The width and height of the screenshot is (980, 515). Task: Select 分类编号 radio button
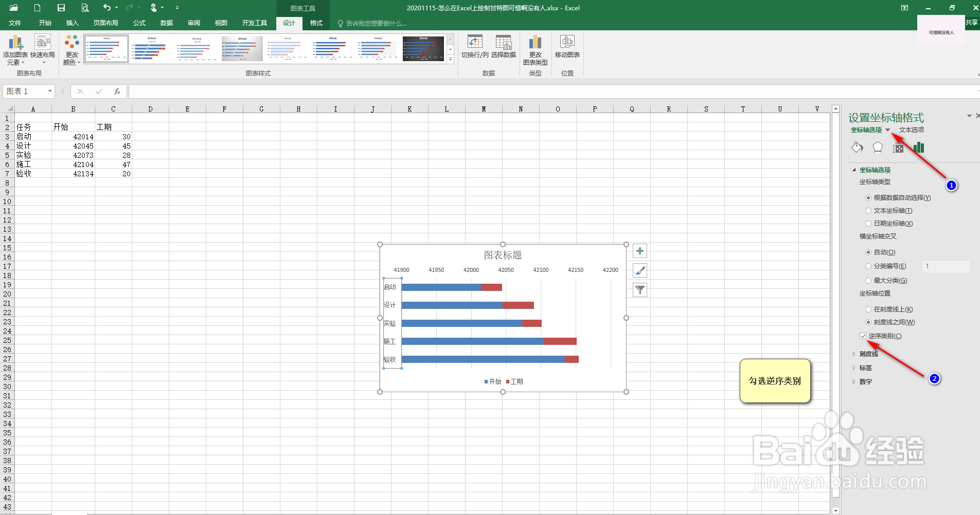pos(868,266)
